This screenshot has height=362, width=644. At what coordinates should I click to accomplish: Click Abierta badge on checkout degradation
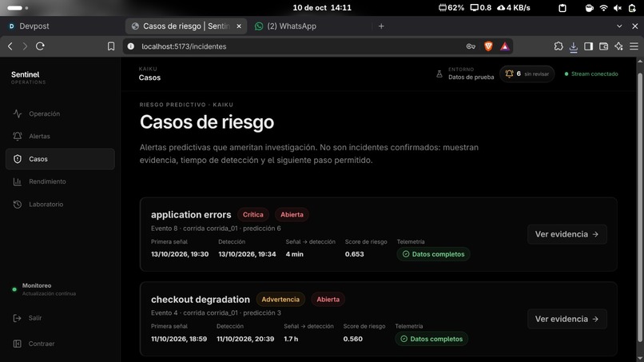328,299
